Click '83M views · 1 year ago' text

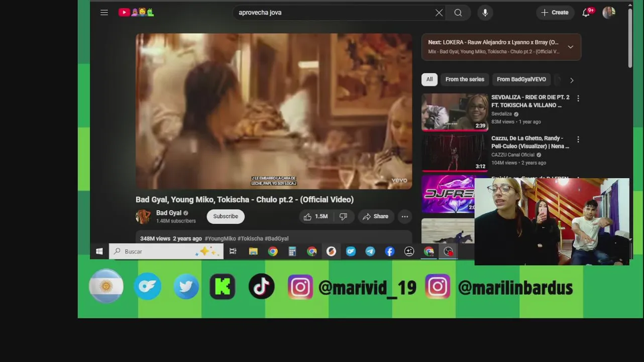coord(516,122)
